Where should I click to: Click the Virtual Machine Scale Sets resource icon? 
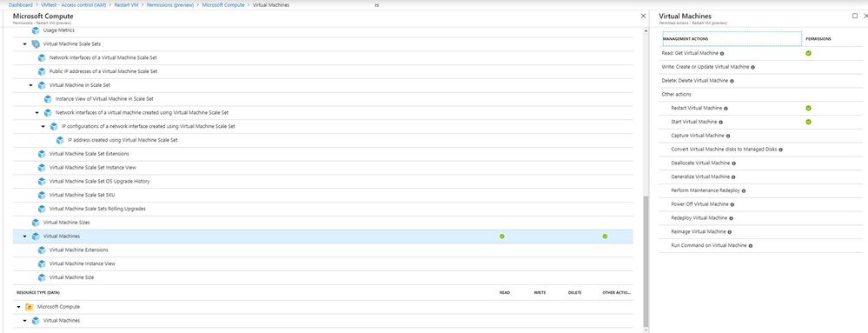click(36, 43)
